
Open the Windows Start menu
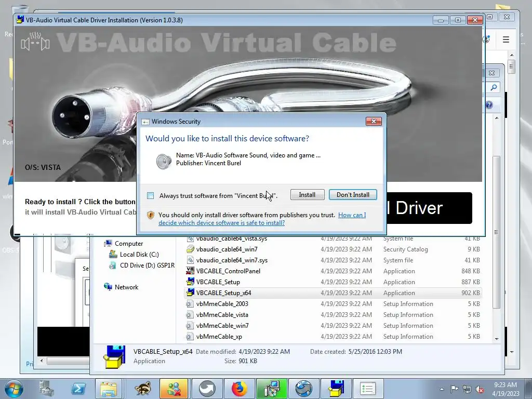(x=14, y=389)
